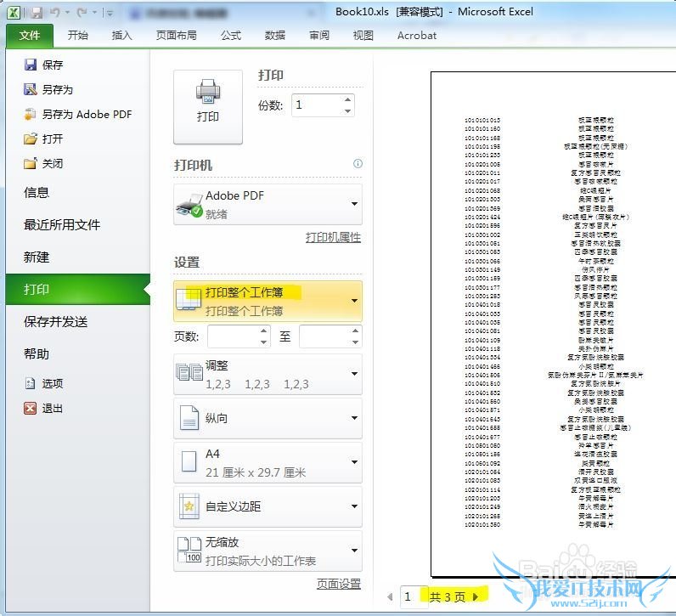Screen dimensions: 676x616
Task: Switch to the 数据 ribbon tab
Action: [275, 36]
